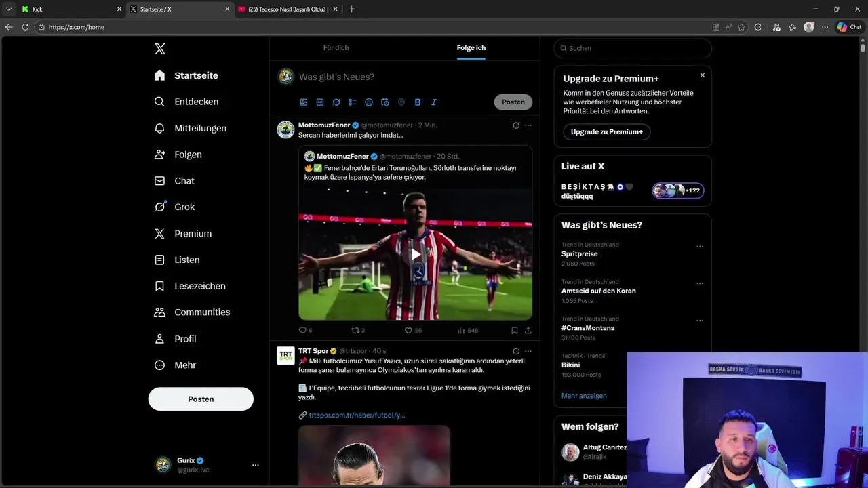Open Listen in the sidebar
The width and height of the screenshot is (868, 488).
[x=176, y=260]
